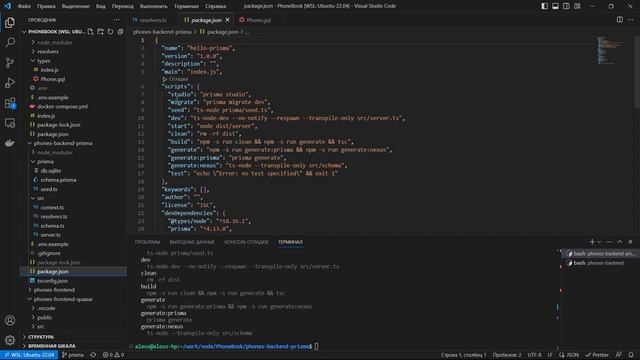
Task: Click the New File icon in Explorer header
Action: [90, 31]
